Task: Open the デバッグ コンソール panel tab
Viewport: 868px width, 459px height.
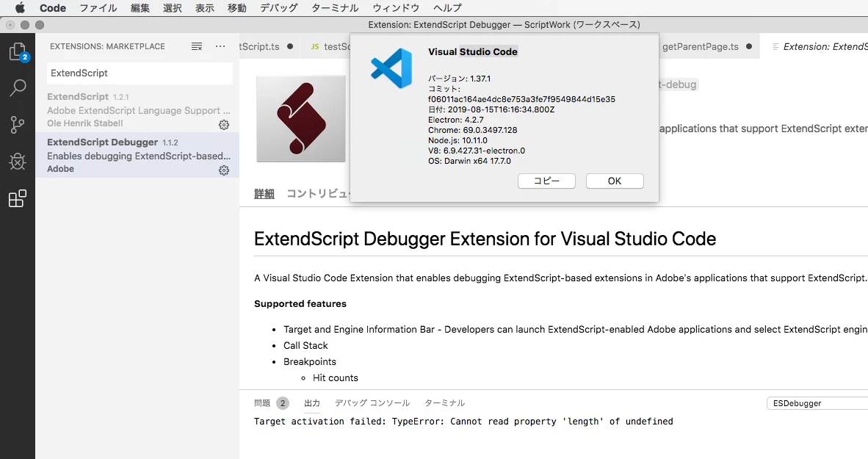Action: click(372, 403)
